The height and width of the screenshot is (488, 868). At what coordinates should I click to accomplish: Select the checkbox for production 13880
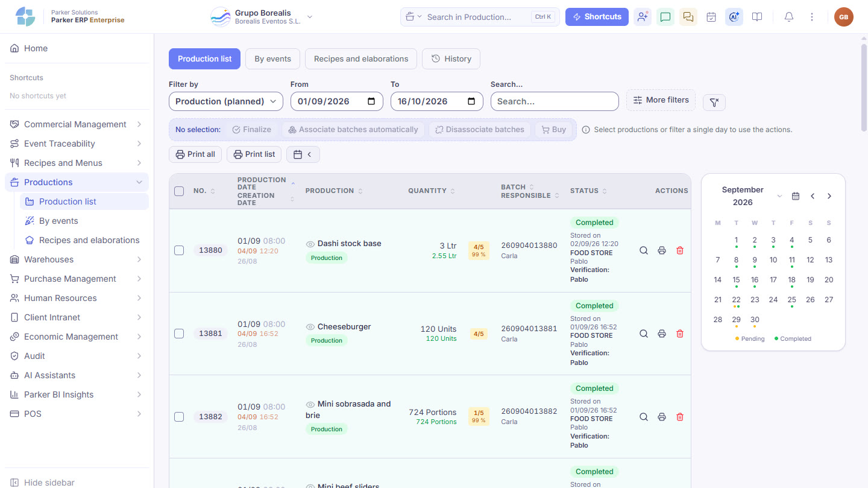pos(179,250)
